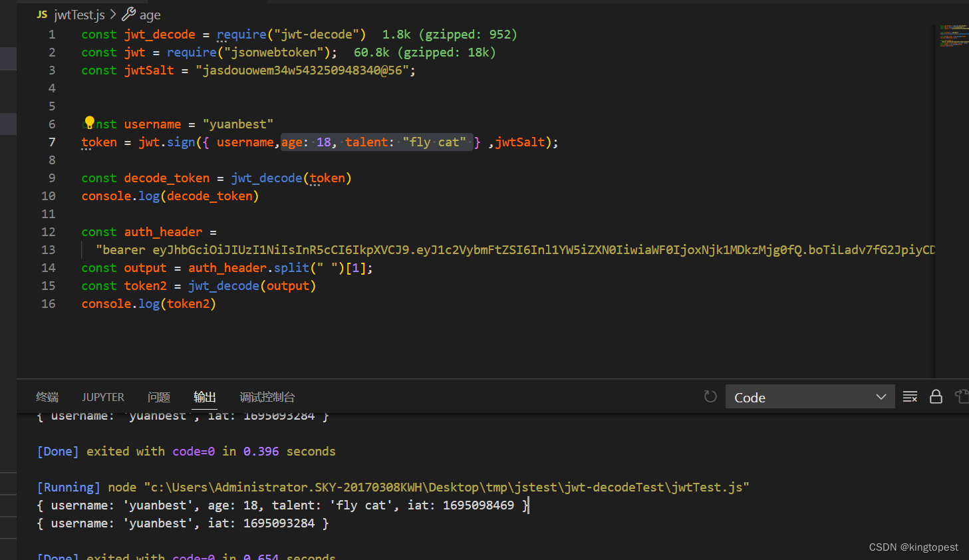Screen dimensions: 969x560
Task: Toggle the output scroll lock icon
Action: click(x=936, y=397)
